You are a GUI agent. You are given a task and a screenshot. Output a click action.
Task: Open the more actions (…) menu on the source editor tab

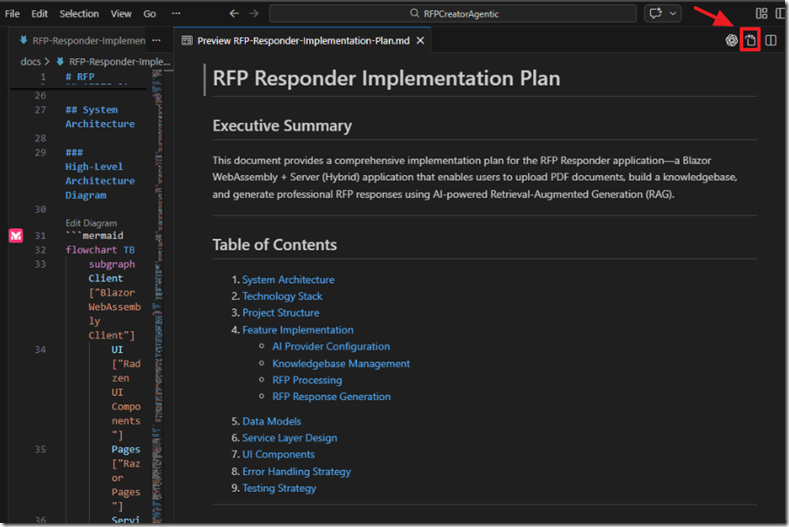point(155,40)
